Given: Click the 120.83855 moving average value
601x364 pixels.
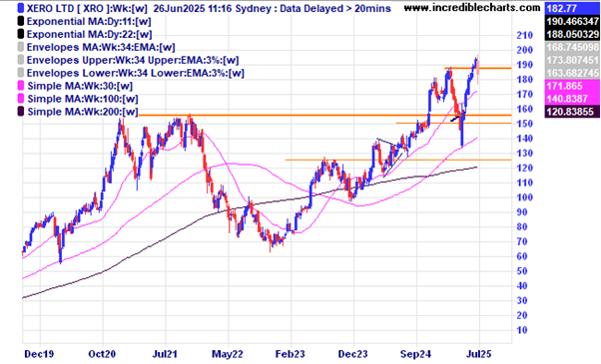Looking at the screenshot, I should (x=573, y=112).
